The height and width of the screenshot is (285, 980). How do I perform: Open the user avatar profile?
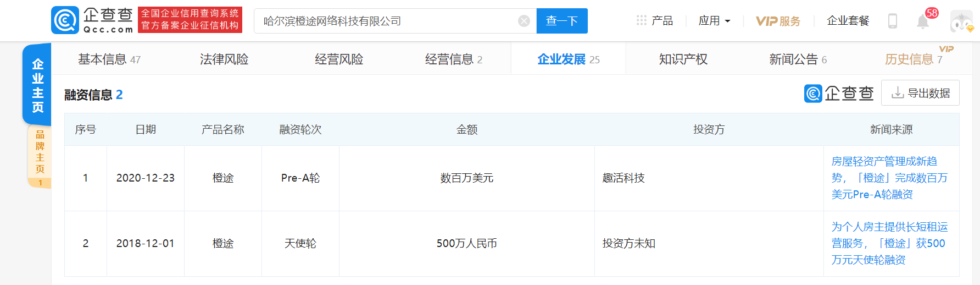click(x=961, y=21)
